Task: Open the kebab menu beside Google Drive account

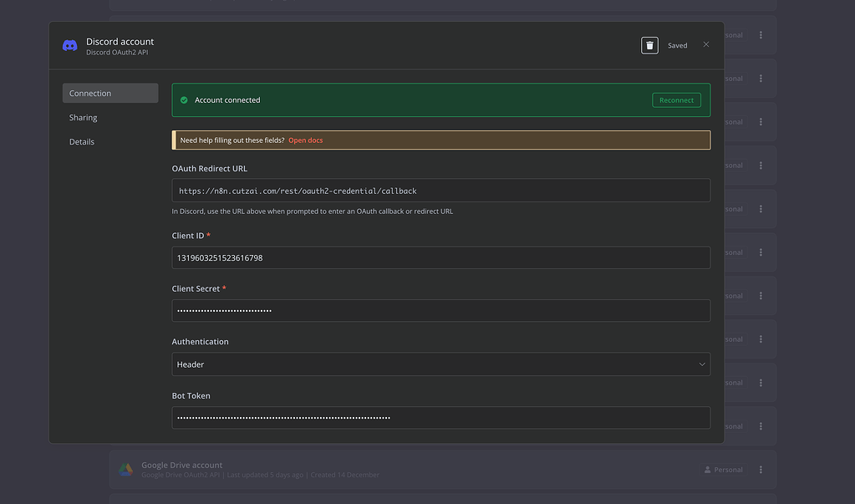Action: click(760, 469)
